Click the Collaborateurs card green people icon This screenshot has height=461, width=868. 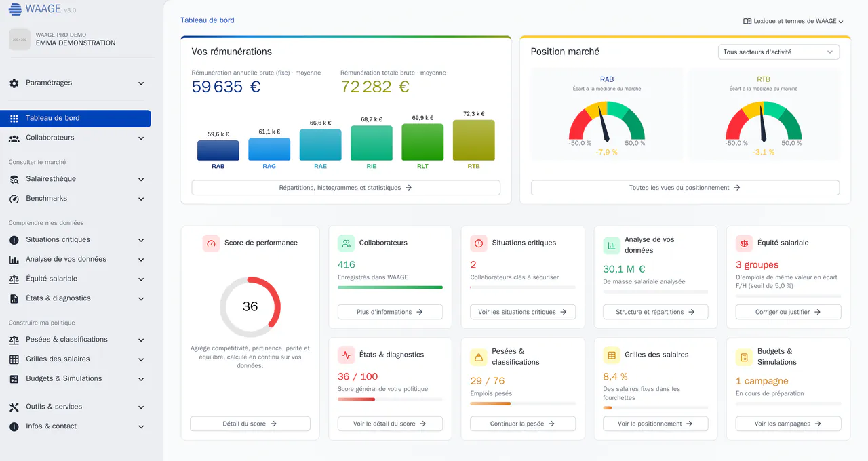[346, 243]
